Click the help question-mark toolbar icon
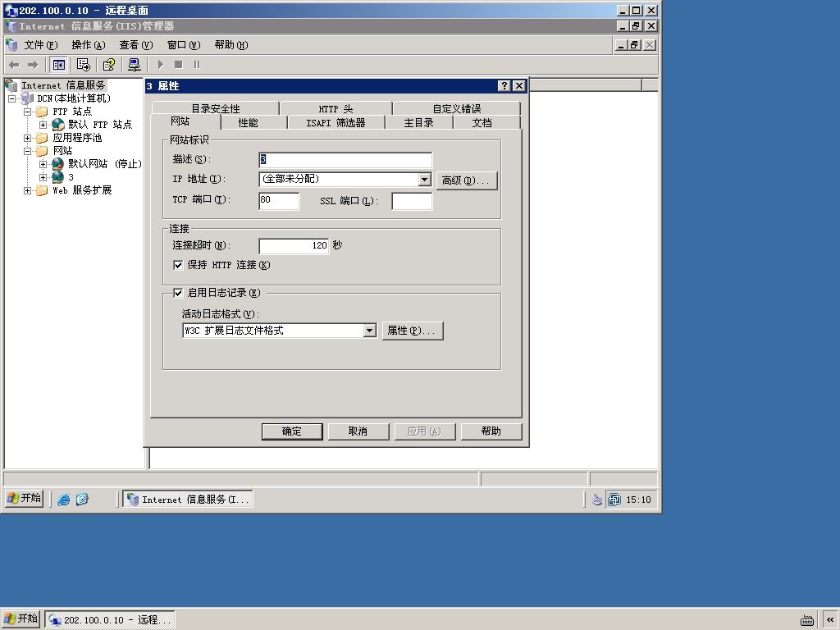 (109, 65)
